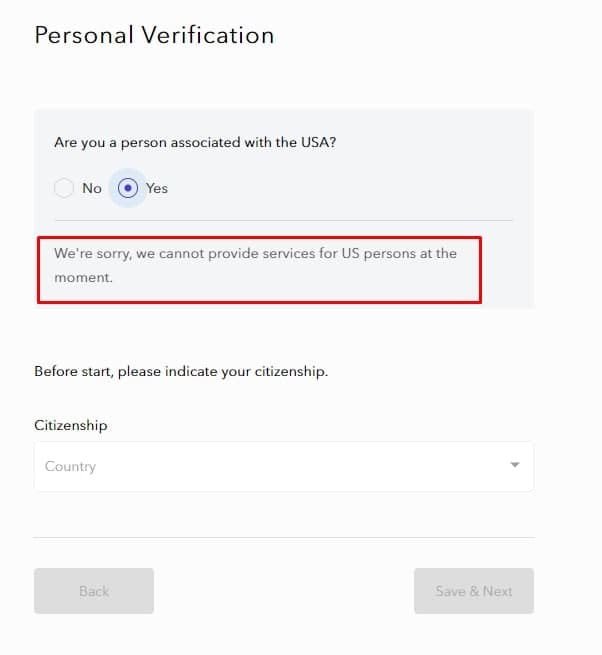Click the "Country" placeholder text
The height and width of the screenshot is (655, 602).
[x=70, y=467]
